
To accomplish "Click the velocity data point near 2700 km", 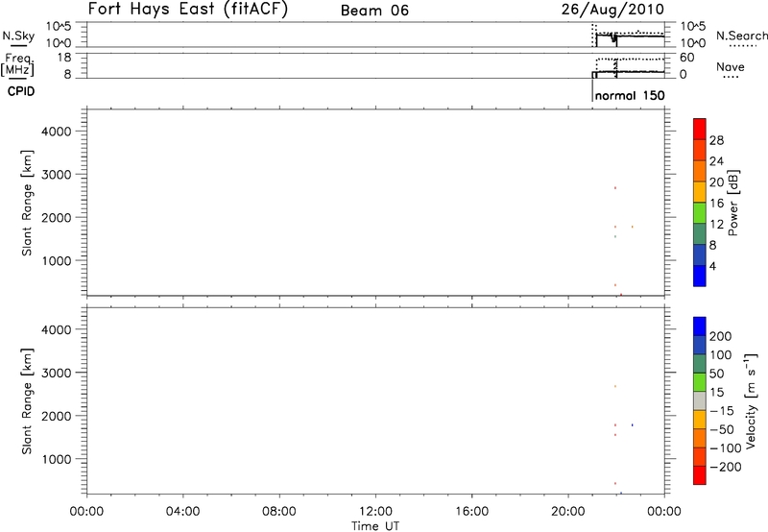I will point(615,386).
